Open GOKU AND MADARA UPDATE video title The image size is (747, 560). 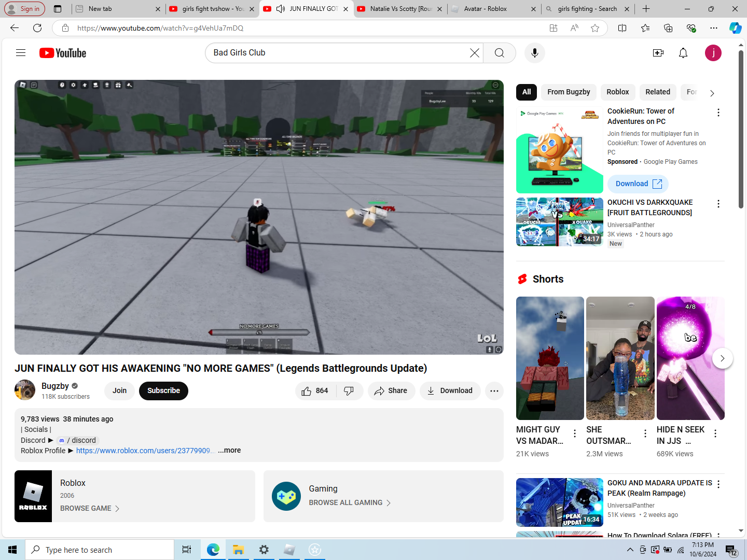coord(660,488)
